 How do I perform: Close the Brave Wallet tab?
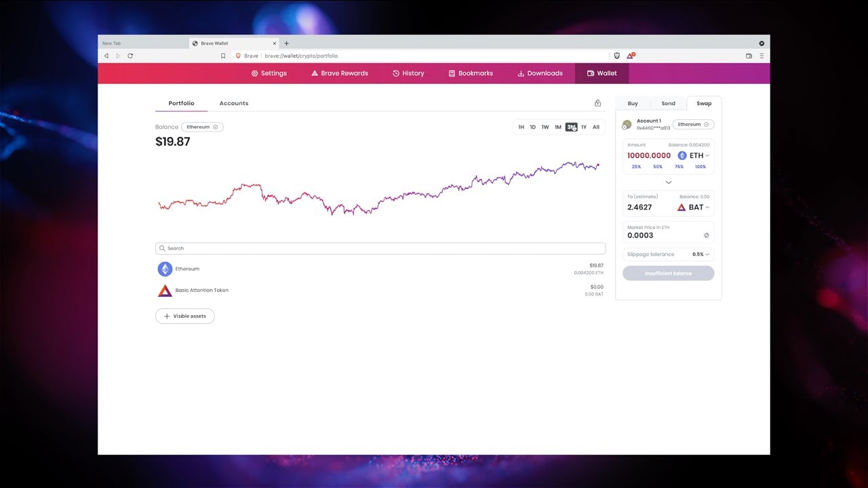275,43
